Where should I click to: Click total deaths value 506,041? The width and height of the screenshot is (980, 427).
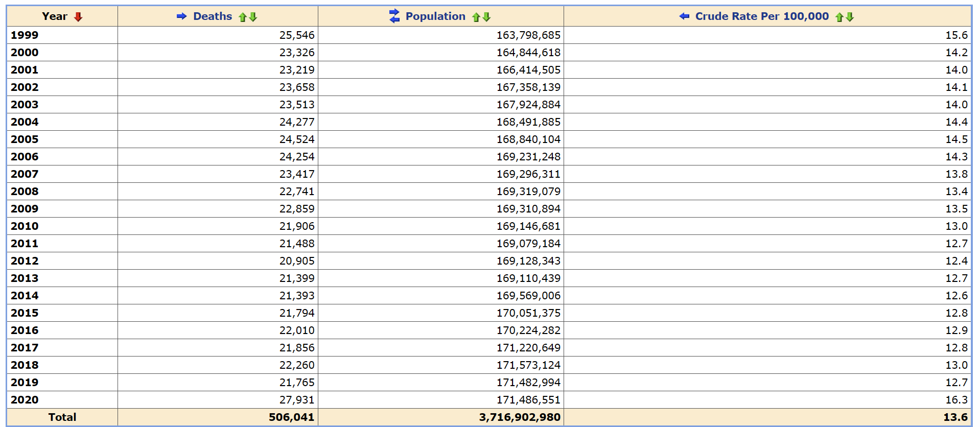[292, 417]
